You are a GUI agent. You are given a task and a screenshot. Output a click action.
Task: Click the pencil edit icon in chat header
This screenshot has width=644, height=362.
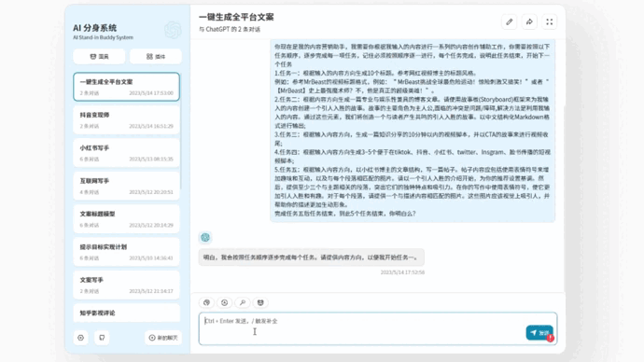click(510, 21)
